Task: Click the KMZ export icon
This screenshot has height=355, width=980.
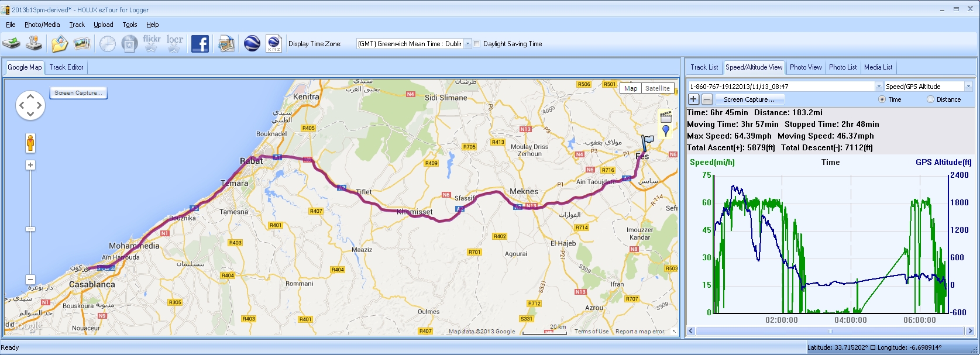Action: click(x=274, y=43)
